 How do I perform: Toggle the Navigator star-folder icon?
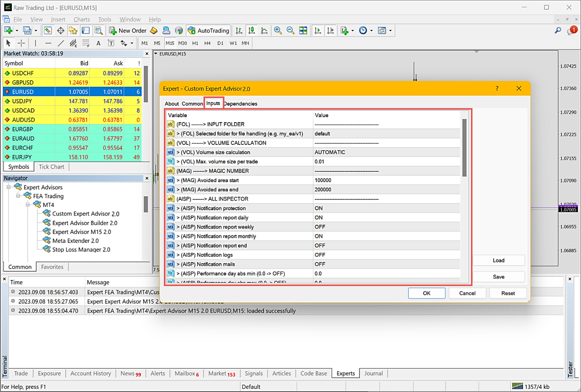73,30
